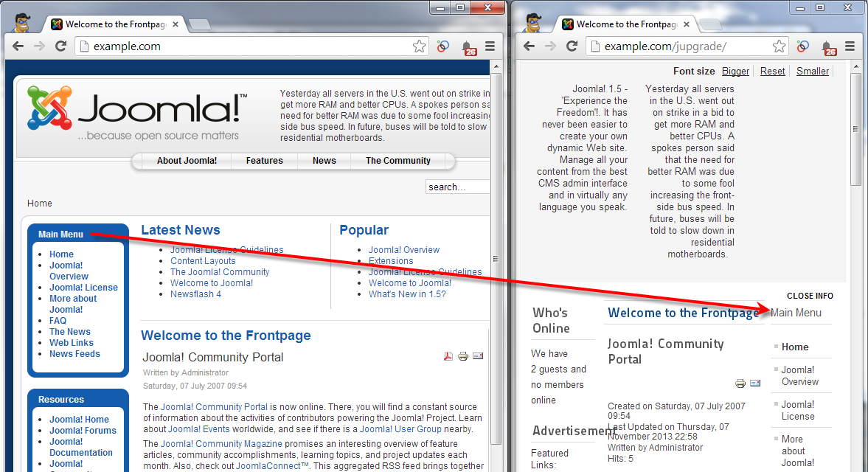Click email icon in left window article

(478, 355)
